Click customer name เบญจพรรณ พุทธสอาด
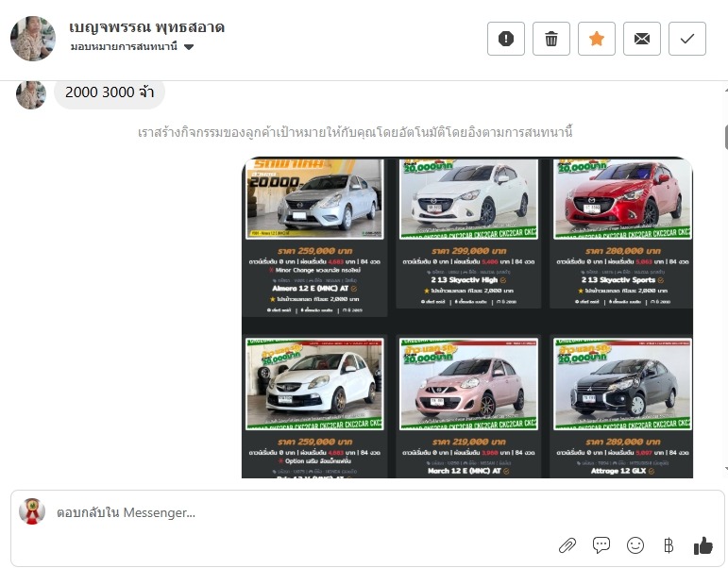This screenshot has height=568, width=728. coord(146,27)
